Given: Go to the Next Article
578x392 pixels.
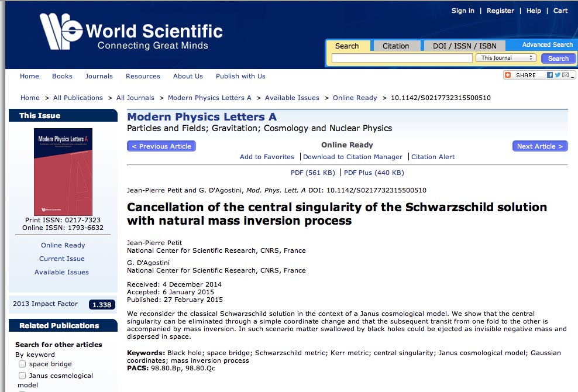Looking at the screenshot, I should point(539,146).
